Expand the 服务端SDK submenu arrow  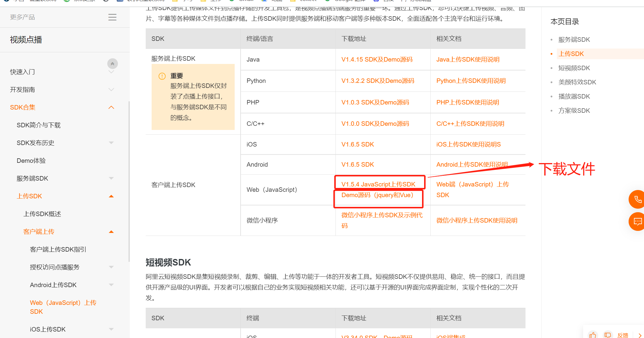111,178
